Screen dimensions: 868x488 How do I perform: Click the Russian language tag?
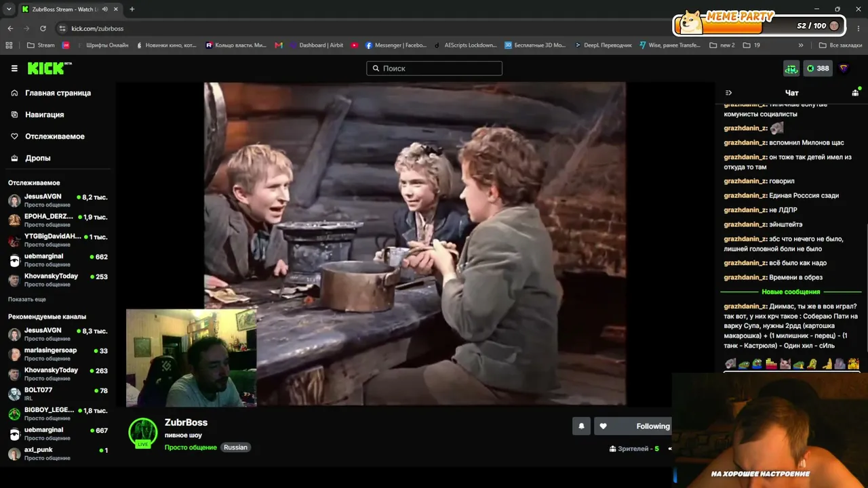[235, 447]
